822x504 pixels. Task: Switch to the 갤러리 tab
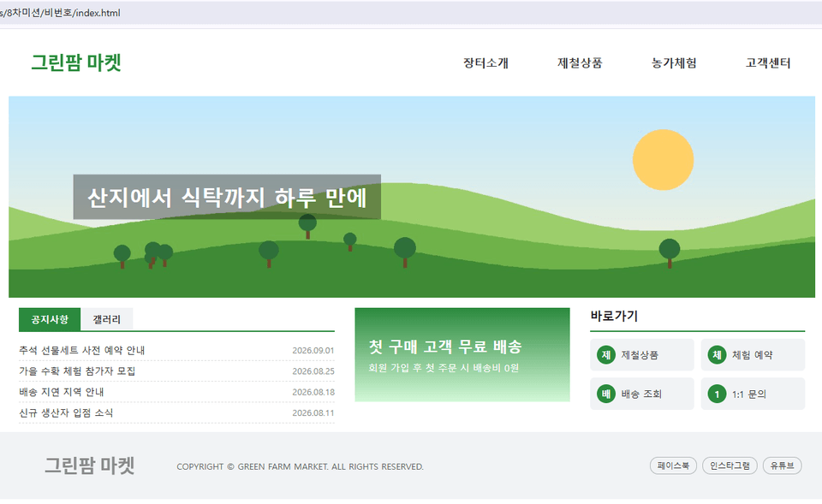click(x=107, y=319)
